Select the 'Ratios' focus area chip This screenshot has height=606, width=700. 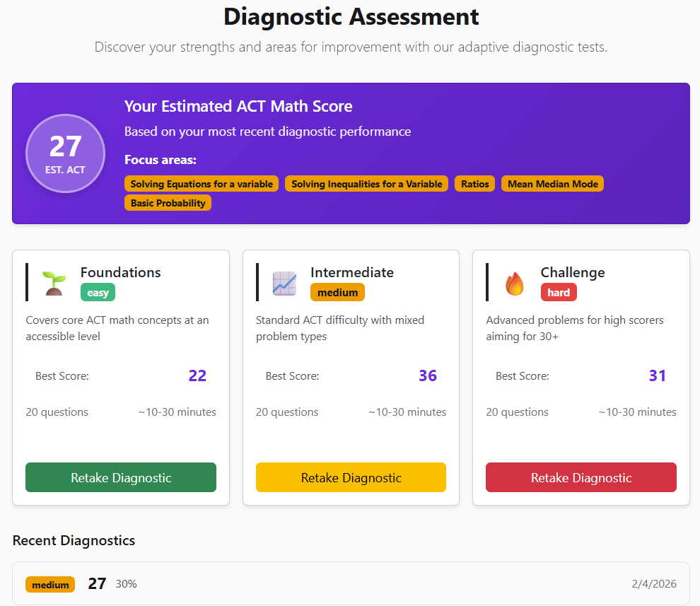[x=474, y=183]
